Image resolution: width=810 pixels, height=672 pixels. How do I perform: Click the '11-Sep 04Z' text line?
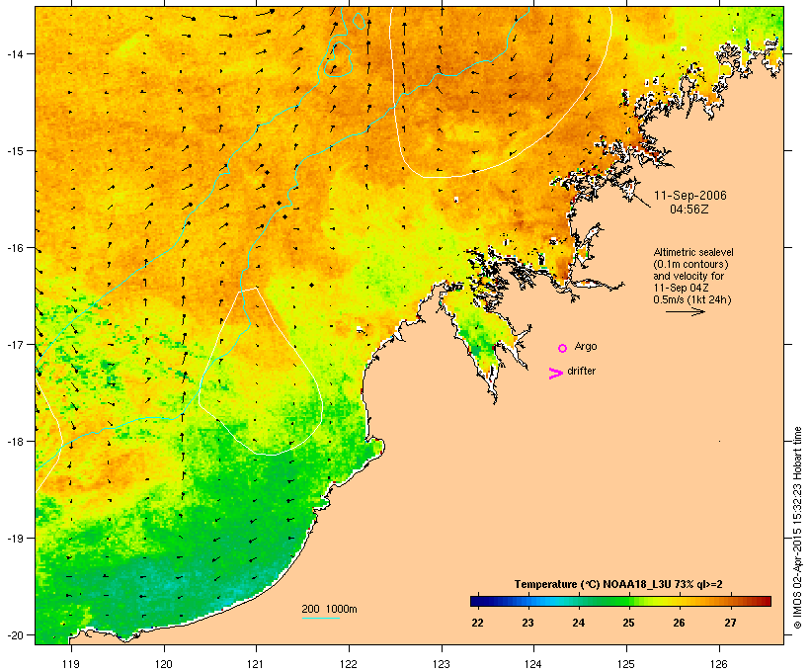click(x=681, y=288)
